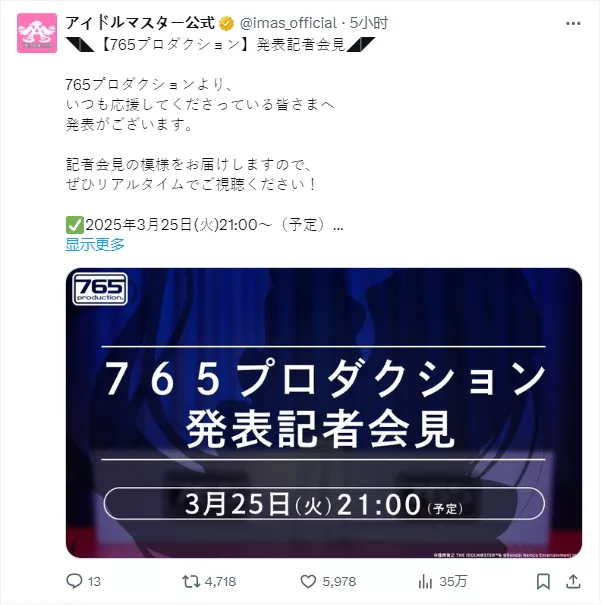The image size is (602, 605).
Task: Expand post with 显示更多 link
Action: point(95,244)
